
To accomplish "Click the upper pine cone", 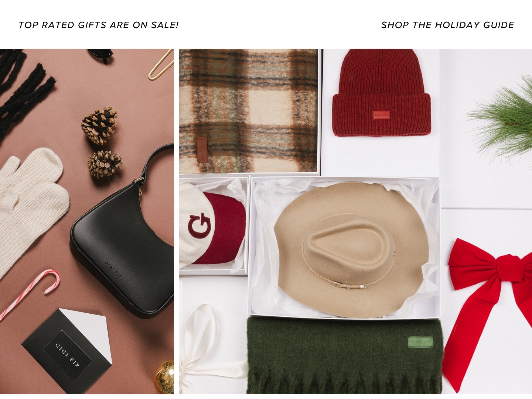I will pyautogui.click(x=100, y=125).
